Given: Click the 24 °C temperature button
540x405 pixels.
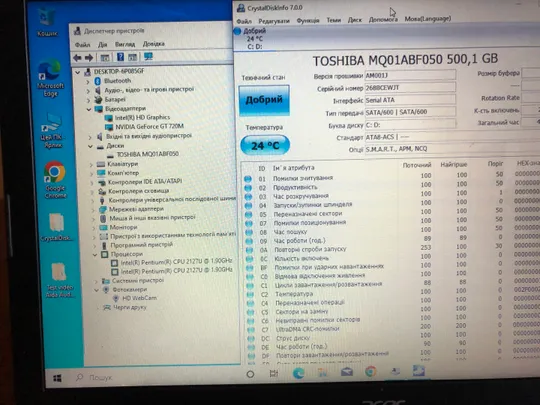Looking at the screenshot, I should (x=265, y=145).
